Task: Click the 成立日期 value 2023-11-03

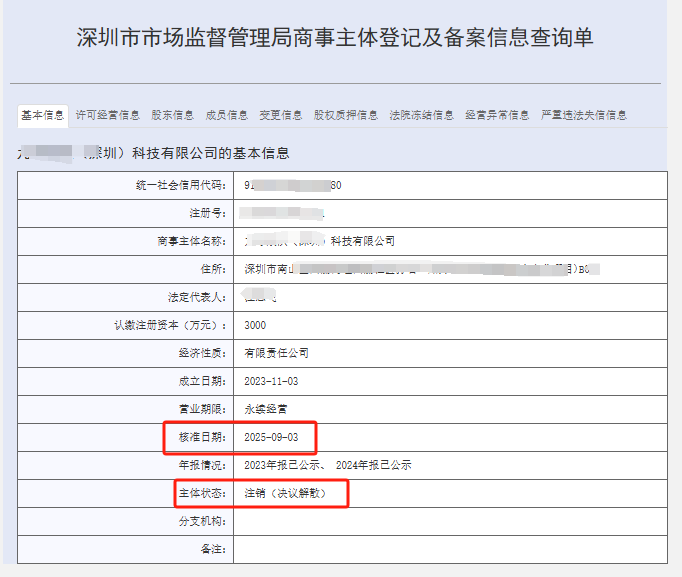Action: (270, 381)
